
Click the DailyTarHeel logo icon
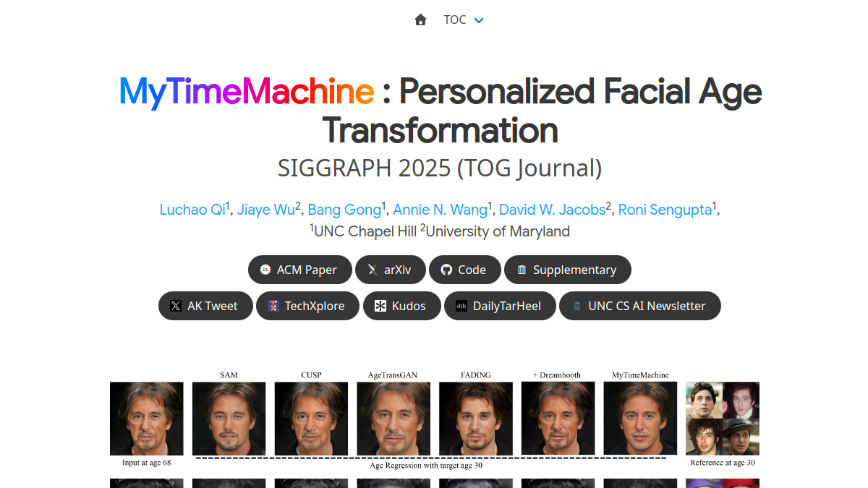[x=461, y=306]
